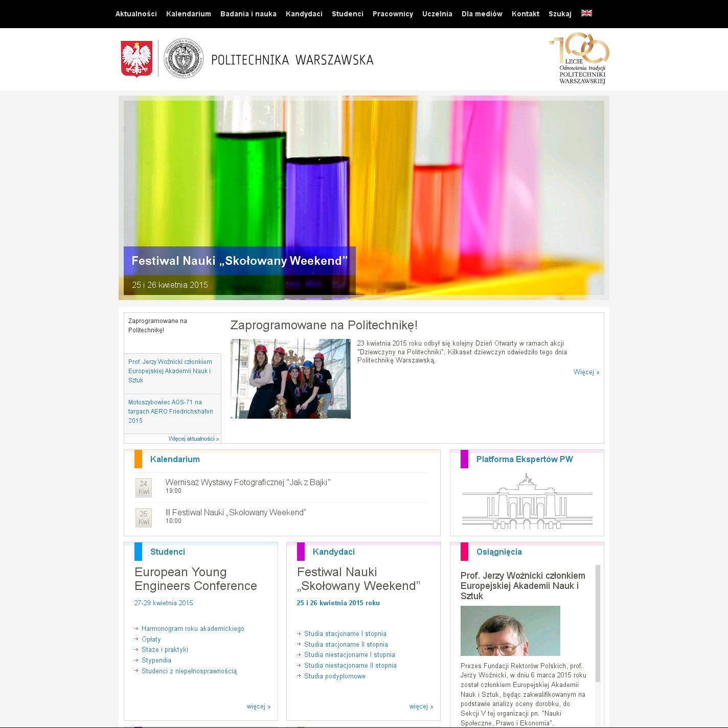Open the III Festiwal Nauki calendar event
The image size is (728, 728).
(x=236, y=512)
